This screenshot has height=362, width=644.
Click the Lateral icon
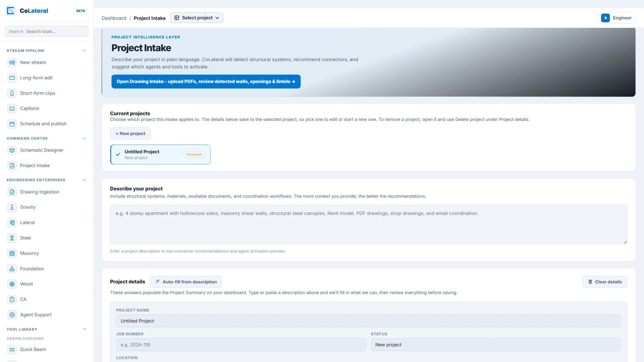[x=12, y=223]
